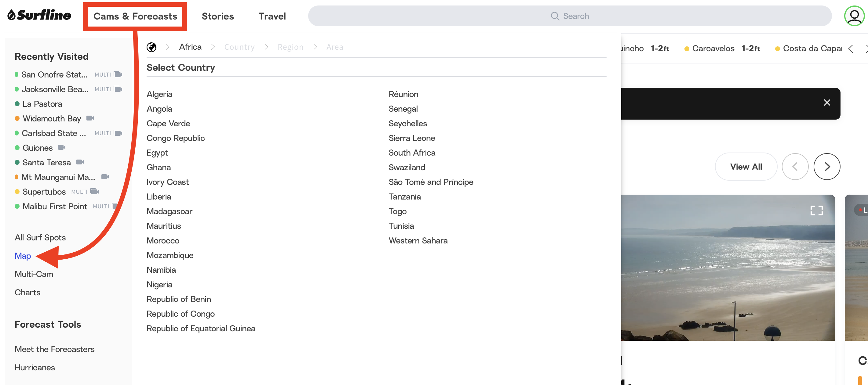Click San Onofre multi-cam icon
The height and width of the screenshot is (385, 868).
pos(118,74)
